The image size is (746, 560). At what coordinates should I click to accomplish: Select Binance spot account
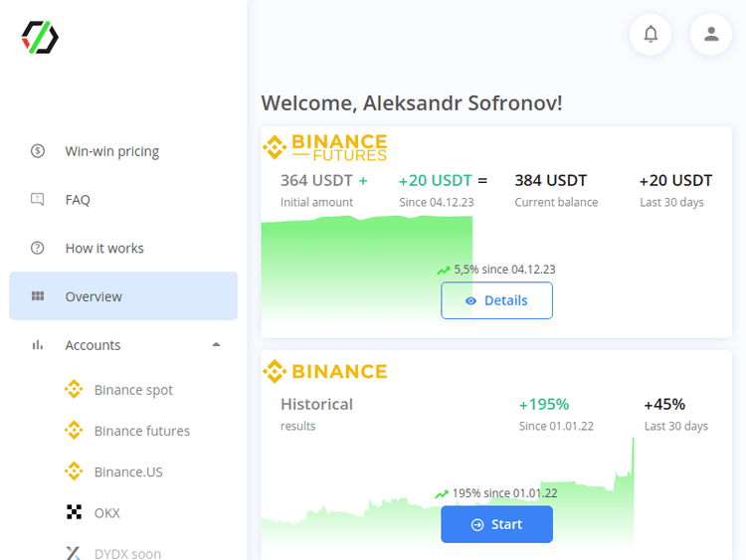pos(133,390)
